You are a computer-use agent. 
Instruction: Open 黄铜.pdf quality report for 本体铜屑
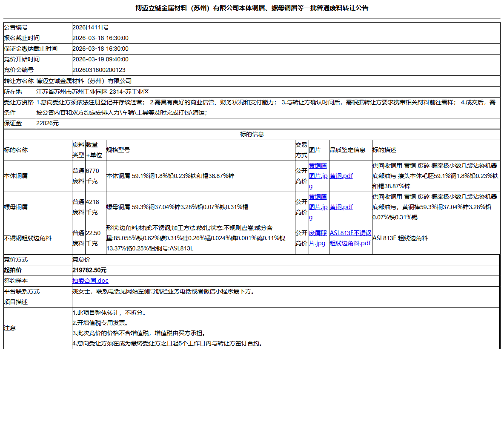[341, 176]
